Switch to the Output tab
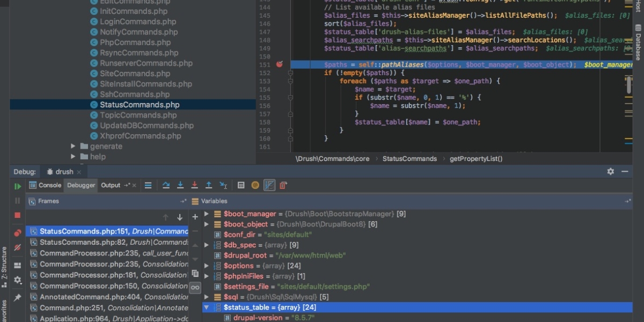 click(x=109, y=185)
